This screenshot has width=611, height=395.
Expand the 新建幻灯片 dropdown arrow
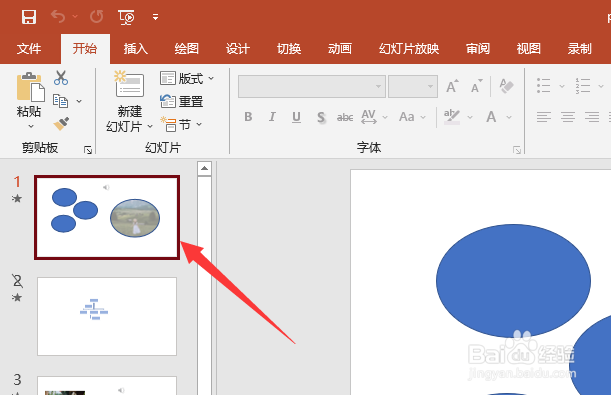pyautogui.click(x=150, y=127)
